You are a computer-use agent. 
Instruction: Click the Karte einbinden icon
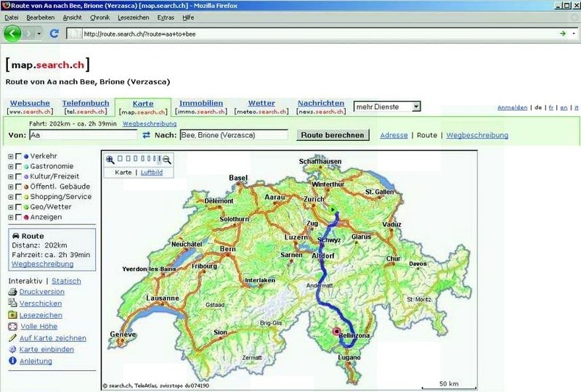point(12,349)
